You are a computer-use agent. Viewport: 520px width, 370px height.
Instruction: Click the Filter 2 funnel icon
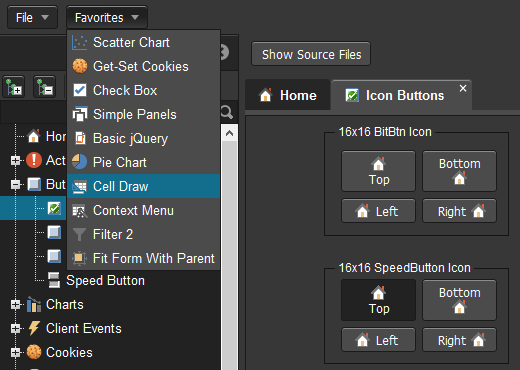(x=79, y=234)
